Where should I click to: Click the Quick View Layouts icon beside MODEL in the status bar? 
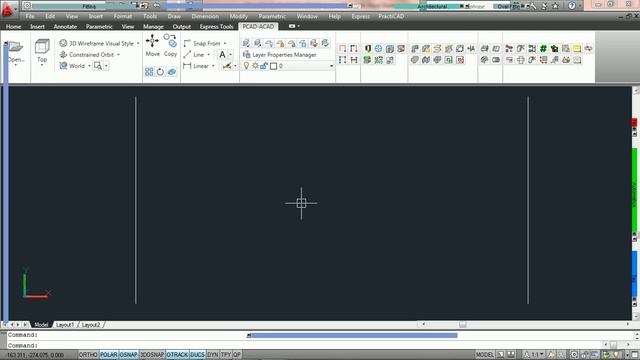[x=501, y=355]
